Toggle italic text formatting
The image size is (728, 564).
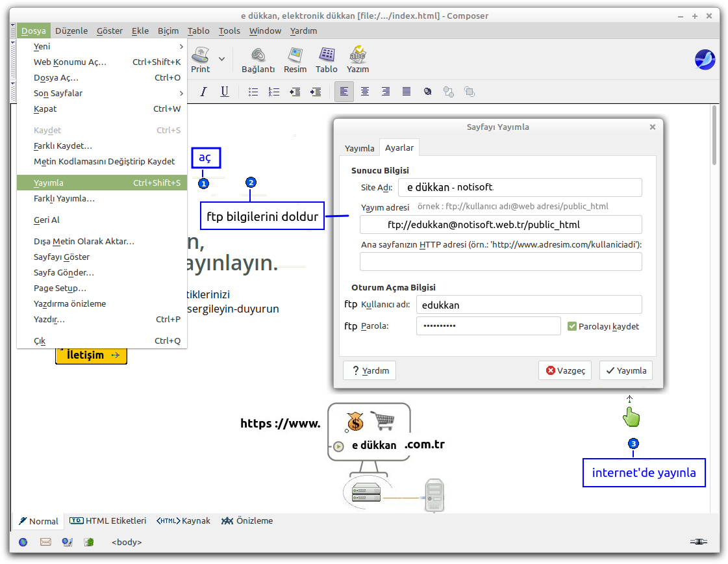(x=203, y=92)
